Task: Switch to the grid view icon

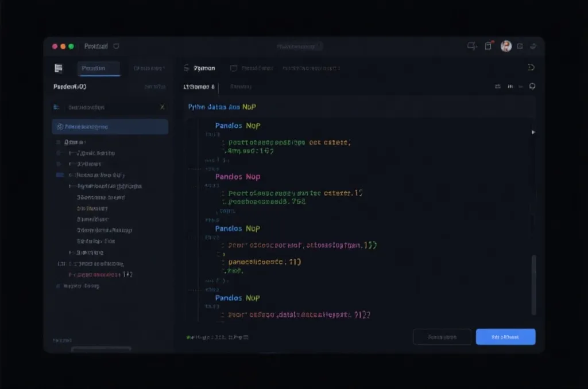Action: (x=498, y=87)
